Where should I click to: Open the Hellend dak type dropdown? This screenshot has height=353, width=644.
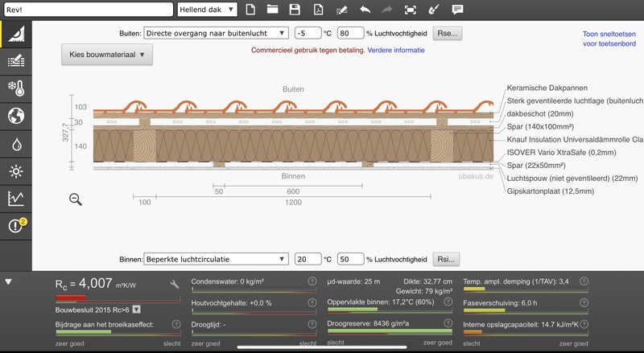pos(208,10)
